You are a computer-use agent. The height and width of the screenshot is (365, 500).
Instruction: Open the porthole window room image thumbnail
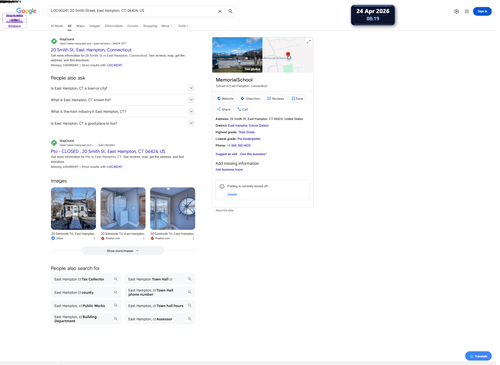[x=173, y=208]
